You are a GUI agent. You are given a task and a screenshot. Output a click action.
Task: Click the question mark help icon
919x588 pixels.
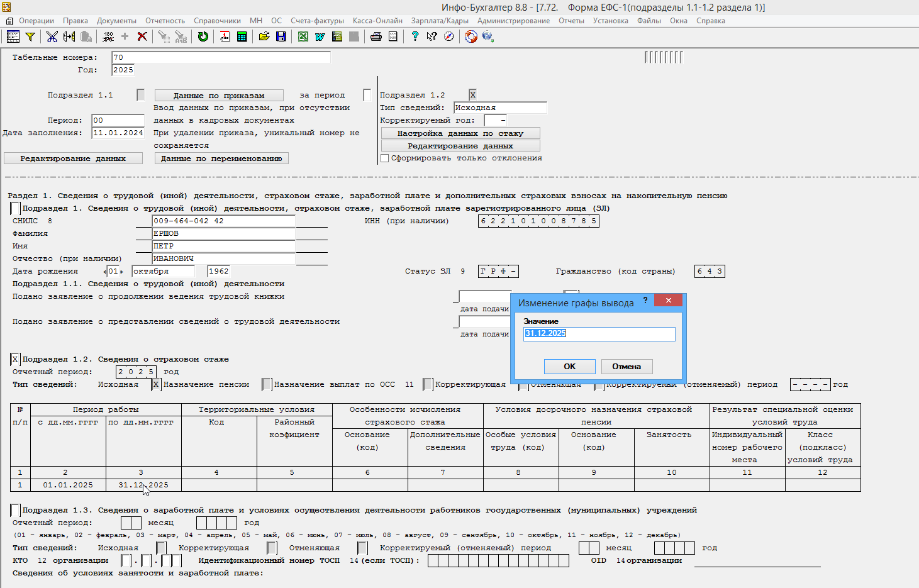tap(415, 36)
